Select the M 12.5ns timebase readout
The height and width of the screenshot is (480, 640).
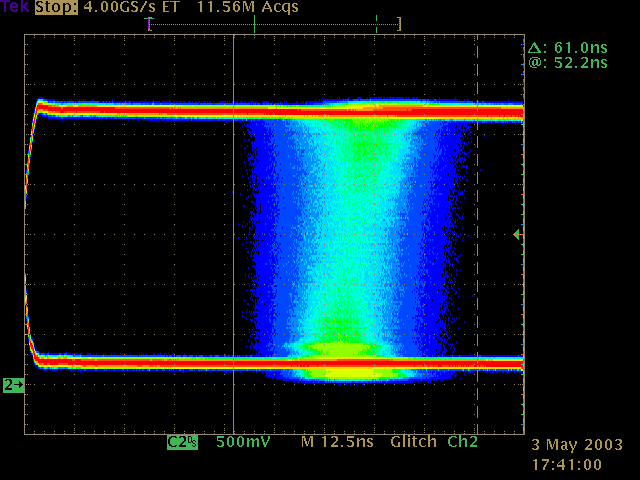337,442
